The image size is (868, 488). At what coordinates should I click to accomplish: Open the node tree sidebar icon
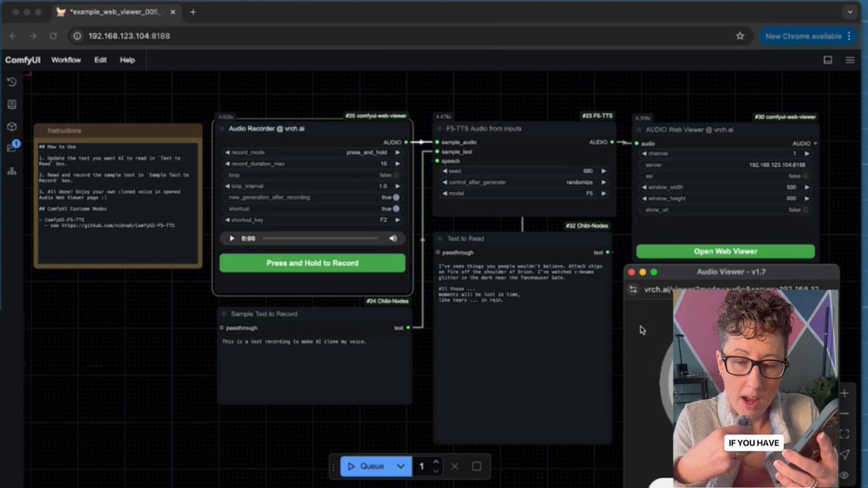[x=12, y=171]
